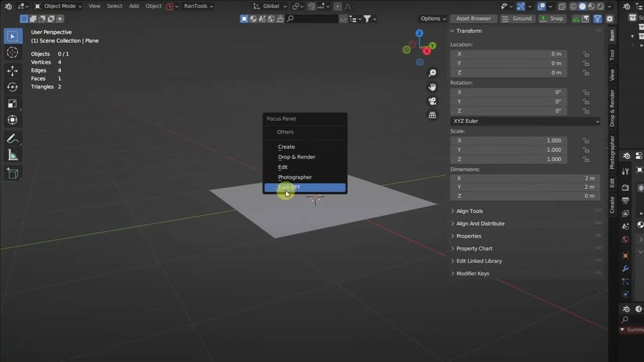Open the Object Mode dropdown
644x362 pixels.
(x=58, y=6)
